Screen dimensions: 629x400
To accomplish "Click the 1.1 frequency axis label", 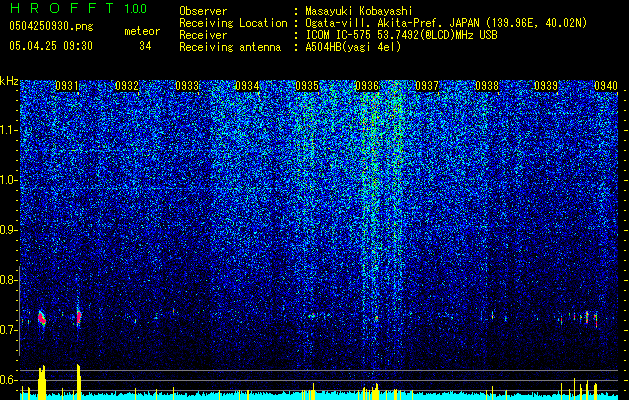I will (9, 130).
